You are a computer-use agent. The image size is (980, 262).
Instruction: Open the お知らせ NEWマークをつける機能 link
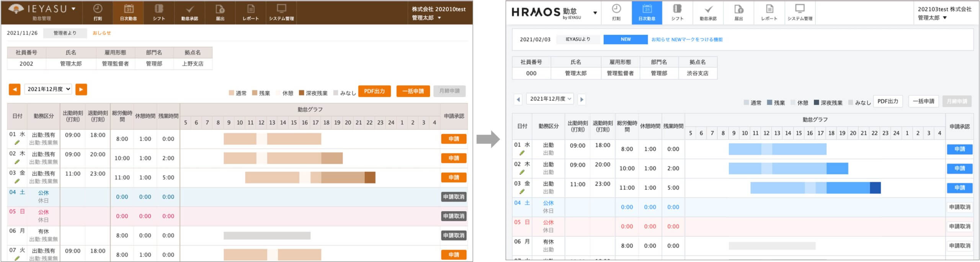(x=687, y=39)
